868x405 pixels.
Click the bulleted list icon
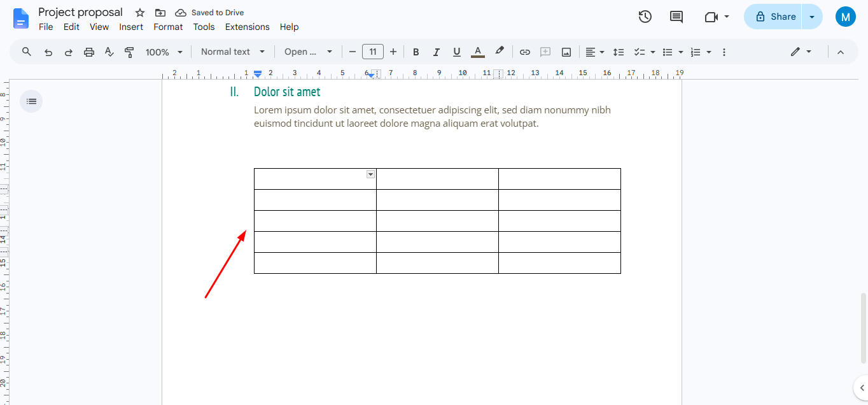pyautogui.click(x=668, y=52)
